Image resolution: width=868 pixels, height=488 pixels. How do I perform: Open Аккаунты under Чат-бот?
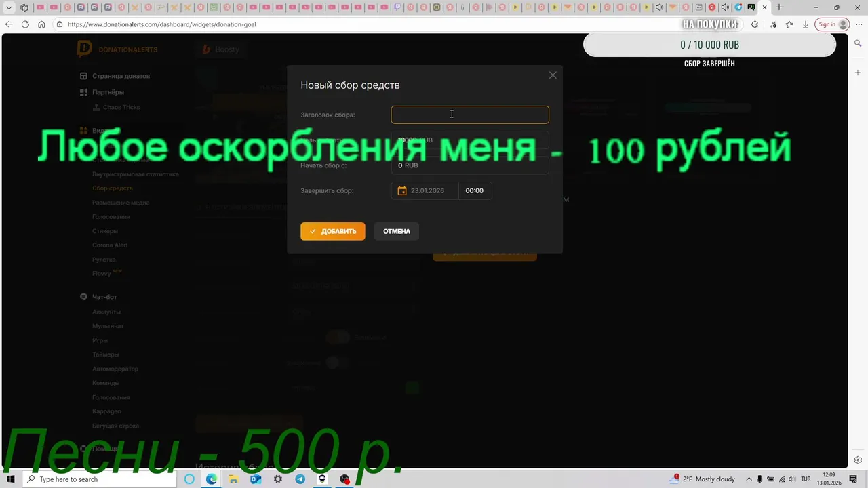[x=106, y=312]
